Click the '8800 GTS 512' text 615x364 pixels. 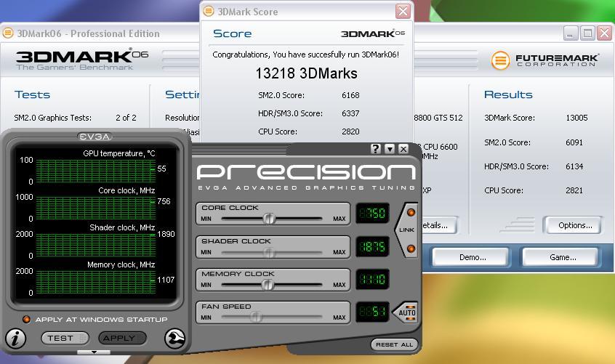click(438, 118)
